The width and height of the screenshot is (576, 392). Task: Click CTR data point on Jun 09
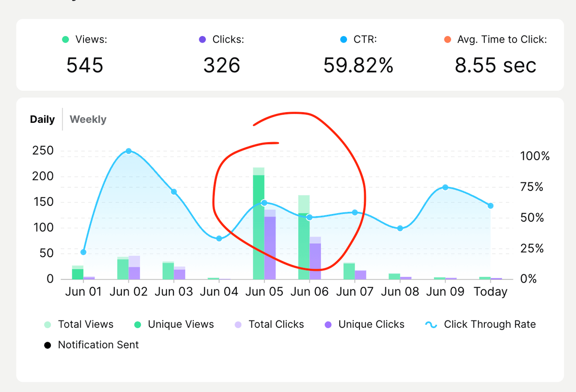[x=445, y=187]
